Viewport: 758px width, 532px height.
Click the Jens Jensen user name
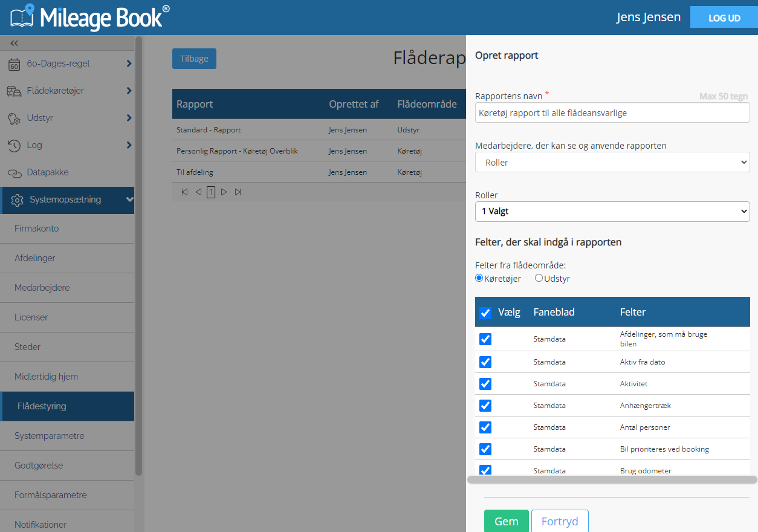tap(649, 17)
